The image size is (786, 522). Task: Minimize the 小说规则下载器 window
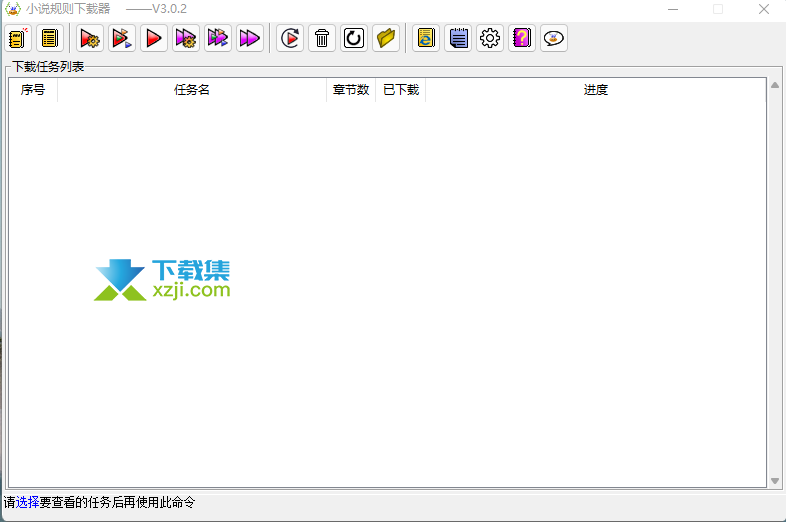(x=673, y=9)
